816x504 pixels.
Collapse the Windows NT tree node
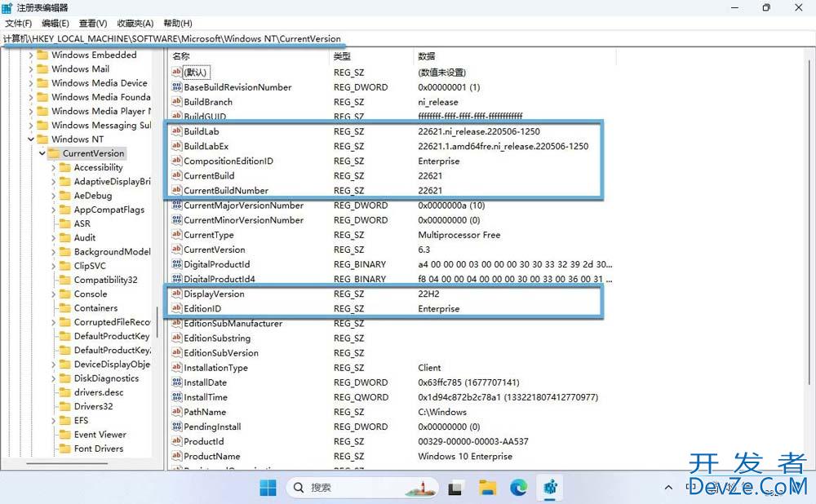point(31,139)
